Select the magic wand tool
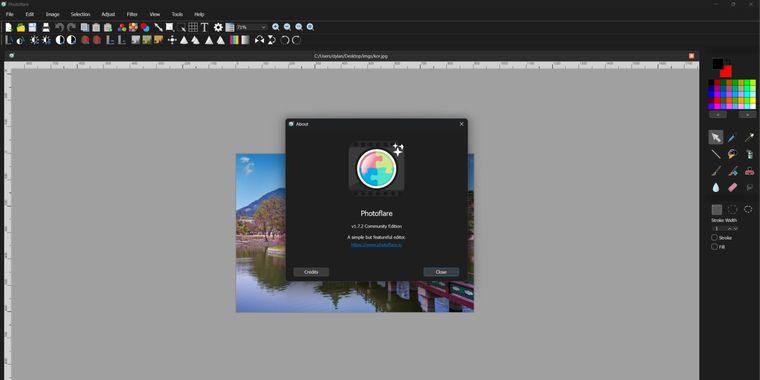 coord(749,138)
